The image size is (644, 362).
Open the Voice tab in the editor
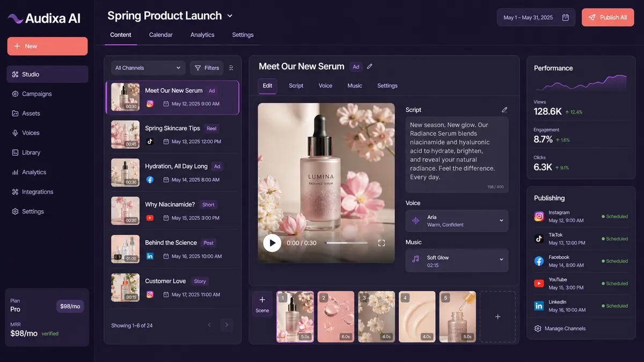(x=326, y=86)
